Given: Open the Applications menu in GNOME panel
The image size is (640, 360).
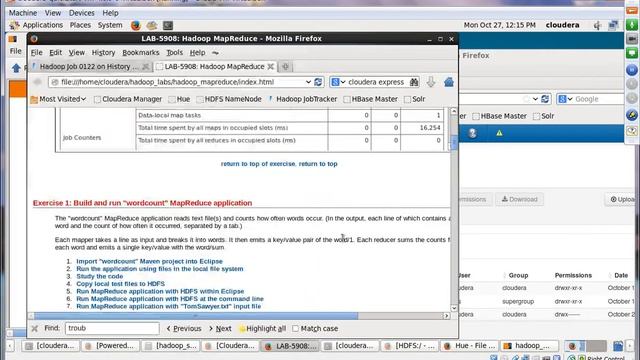Looking at the screenshot, I should click(43, 25).
